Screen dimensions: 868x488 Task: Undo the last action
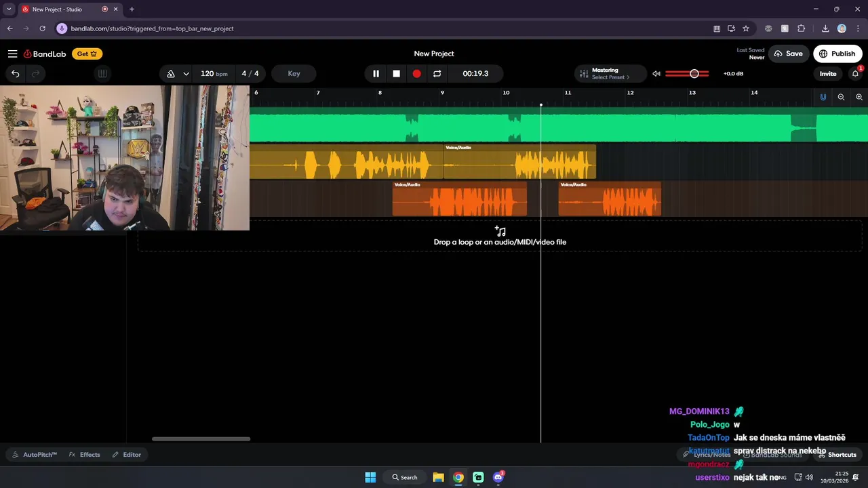point(15,73)
